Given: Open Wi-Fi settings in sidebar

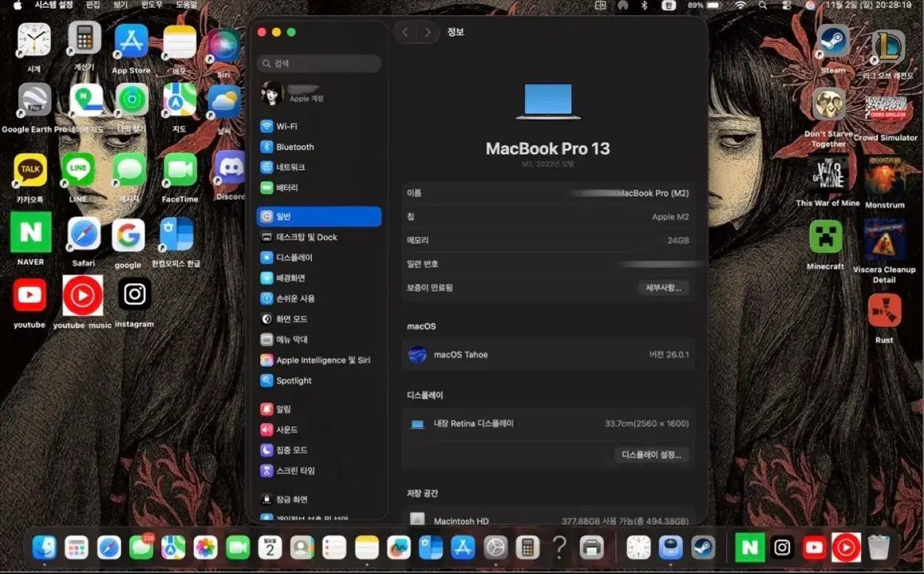Looking at the screenshot, I should (319, 126).
